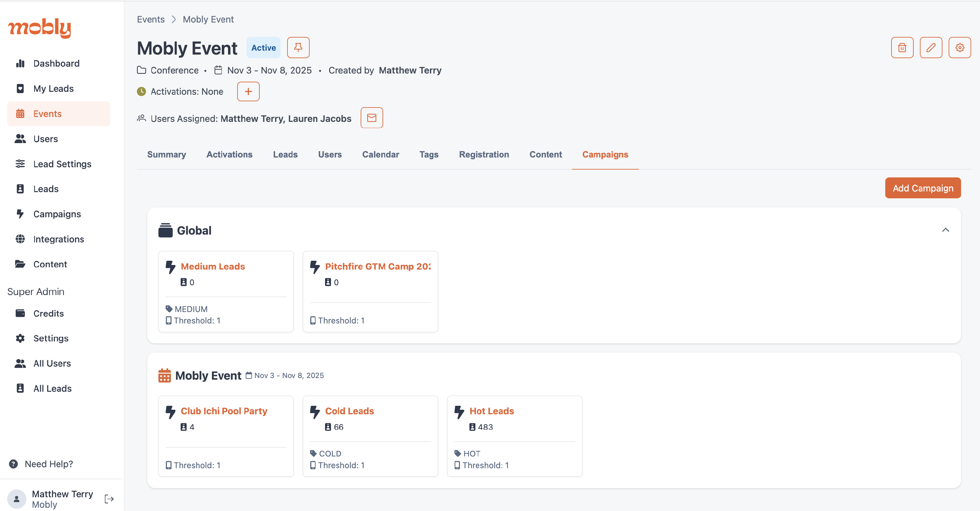Open Club Ichi Pool Party campaign
The height and width of the screenshot is (511, 980).
click(224, 411)
